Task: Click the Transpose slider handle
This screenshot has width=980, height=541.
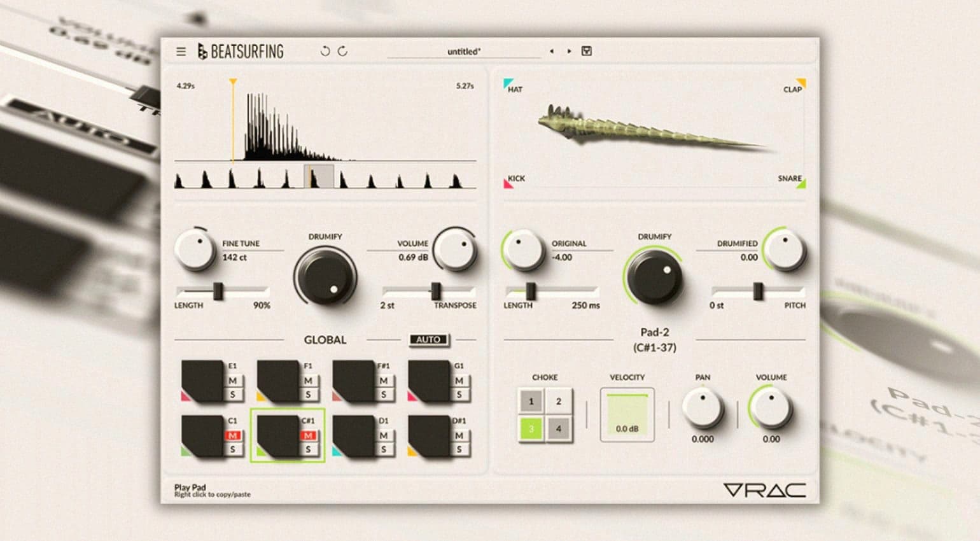Action: point(436,291)
